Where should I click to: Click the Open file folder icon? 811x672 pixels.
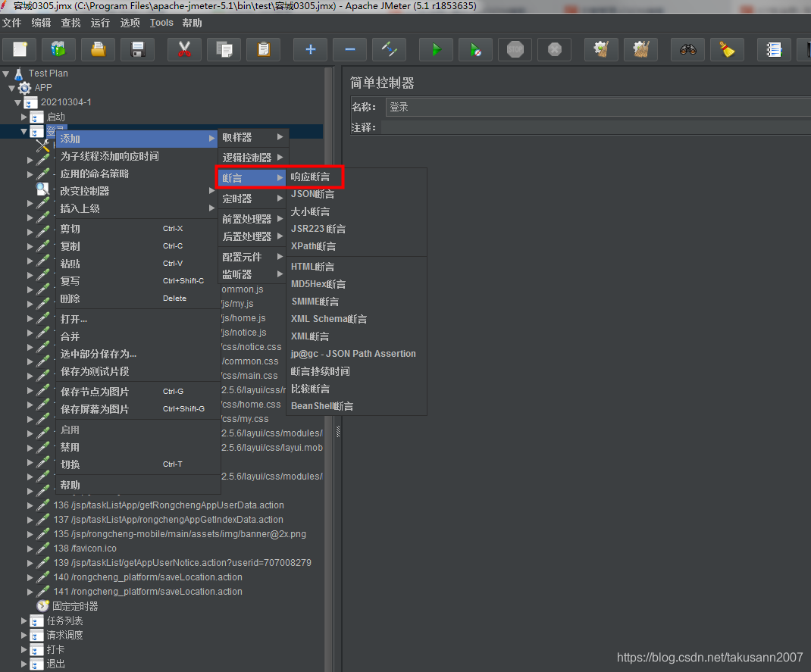pos(99,50)
